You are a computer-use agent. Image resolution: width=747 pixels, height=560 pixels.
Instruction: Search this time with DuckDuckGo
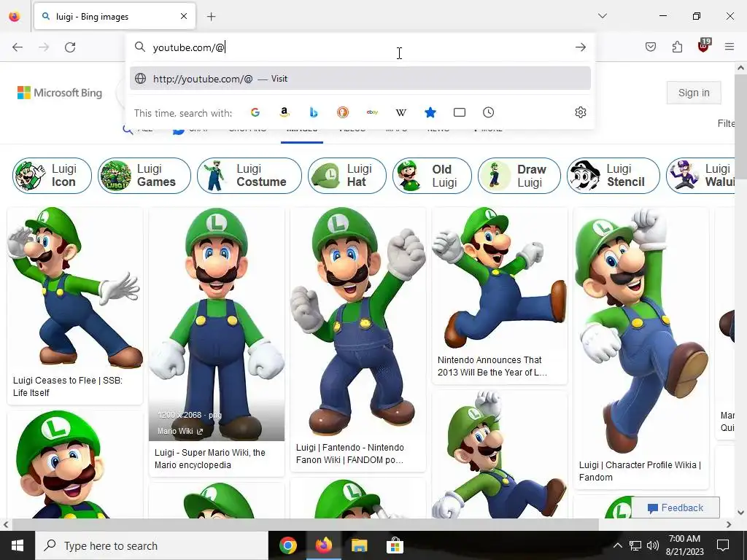point(343,112)
